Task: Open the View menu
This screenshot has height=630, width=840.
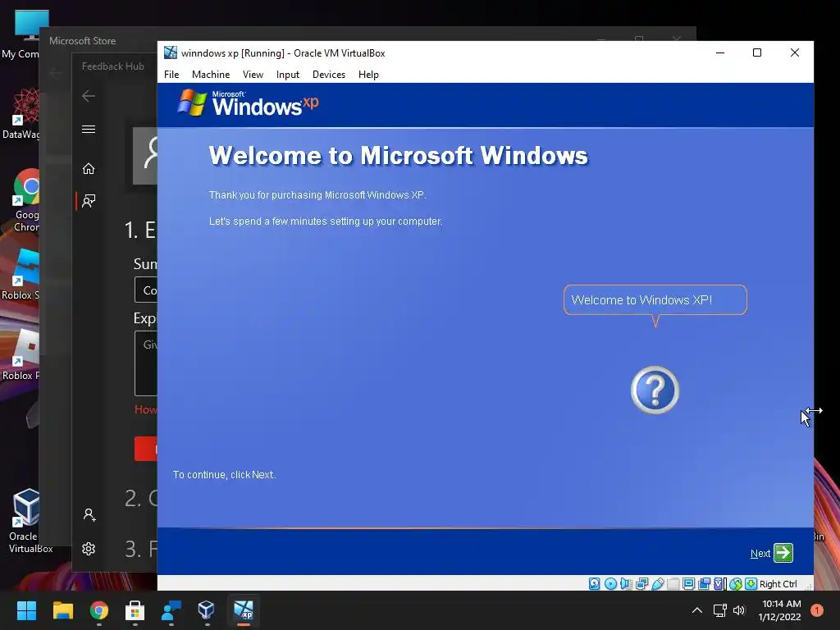Action: point(253,75)
